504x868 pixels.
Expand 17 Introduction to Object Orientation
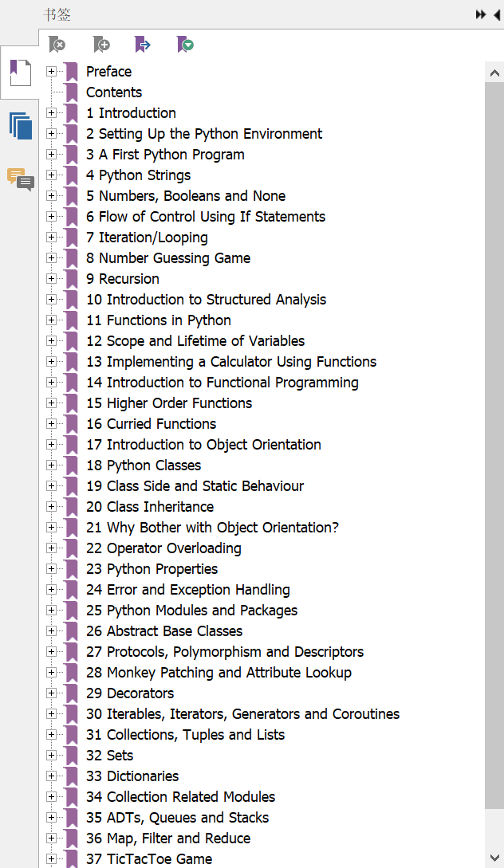(52, 445)
